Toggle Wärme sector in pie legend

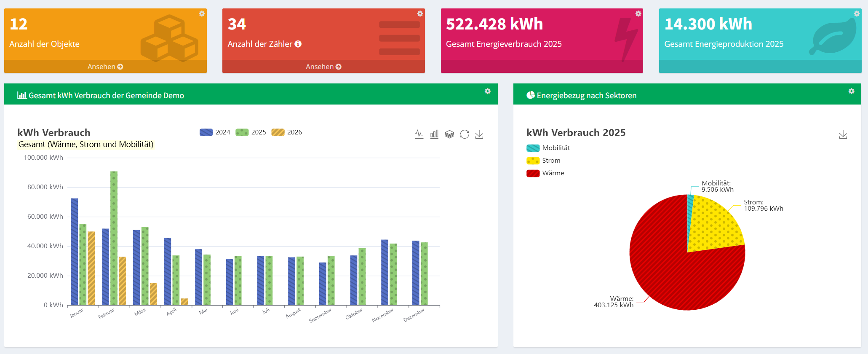pos(545,173)
